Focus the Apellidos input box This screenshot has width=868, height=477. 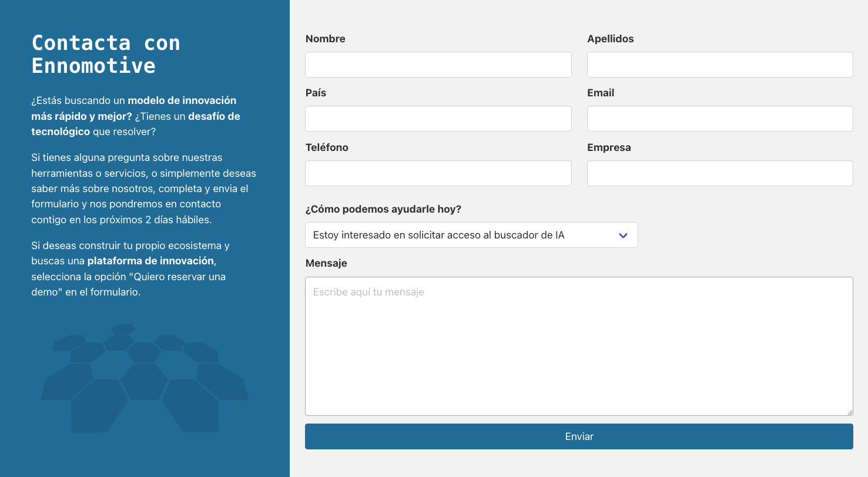(719, 65)
